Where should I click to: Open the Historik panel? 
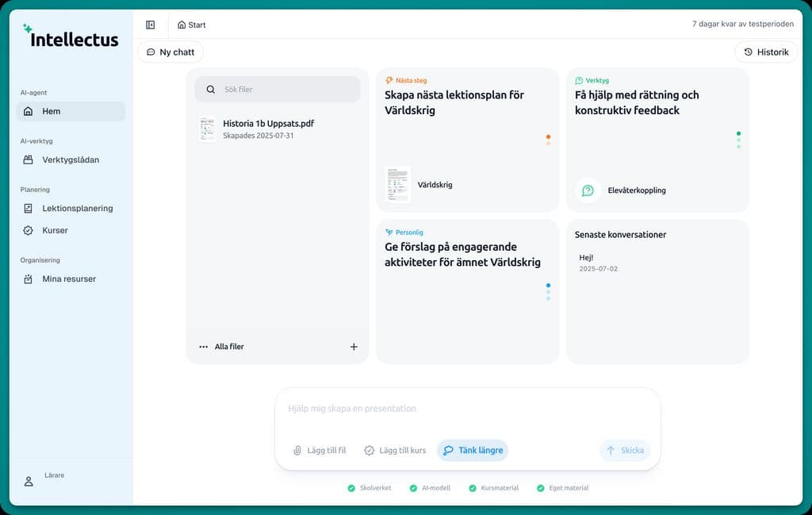[x=766, y=52]
